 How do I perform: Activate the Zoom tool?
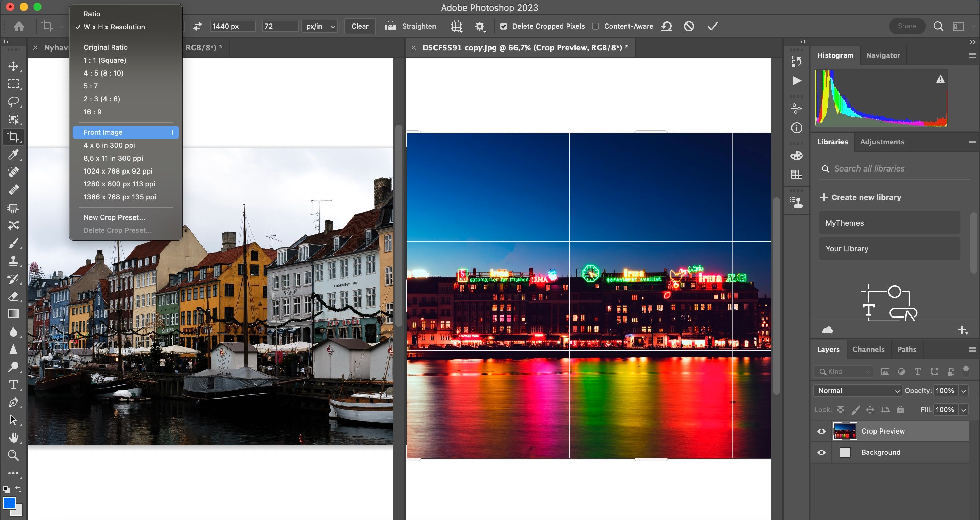click(13, 455)
